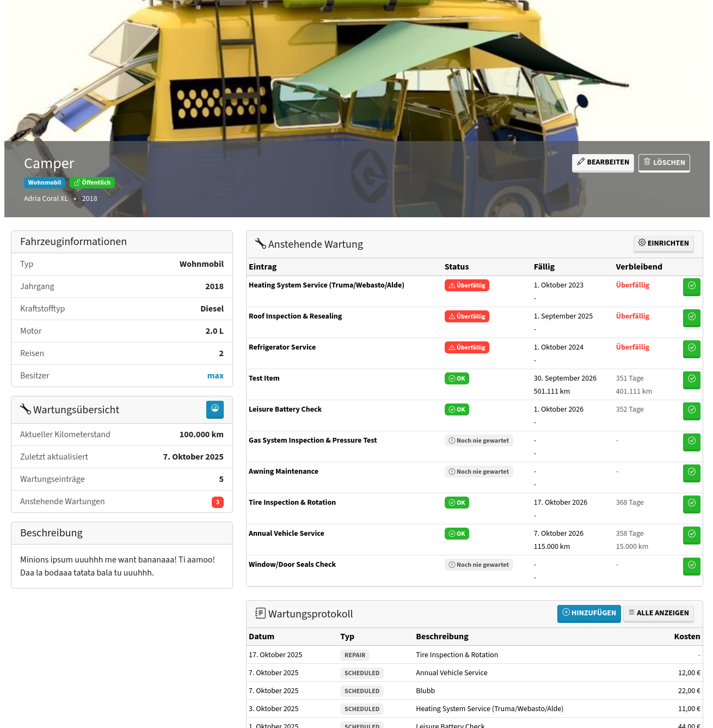
Task: Complete Gas System Inspection & Pressure Test
Action: click(691, 442)
